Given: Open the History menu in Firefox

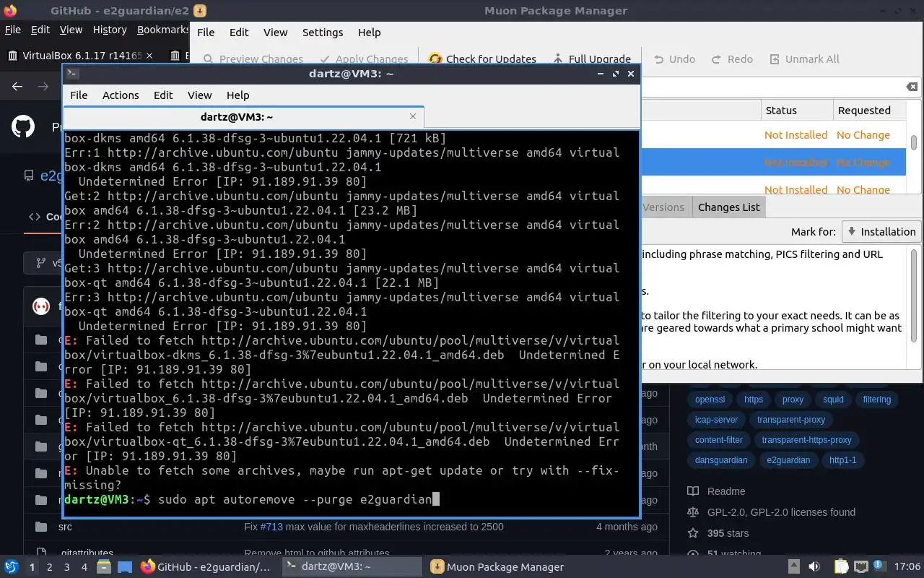Looking at the screenshot, I should [x=110, y=30].
